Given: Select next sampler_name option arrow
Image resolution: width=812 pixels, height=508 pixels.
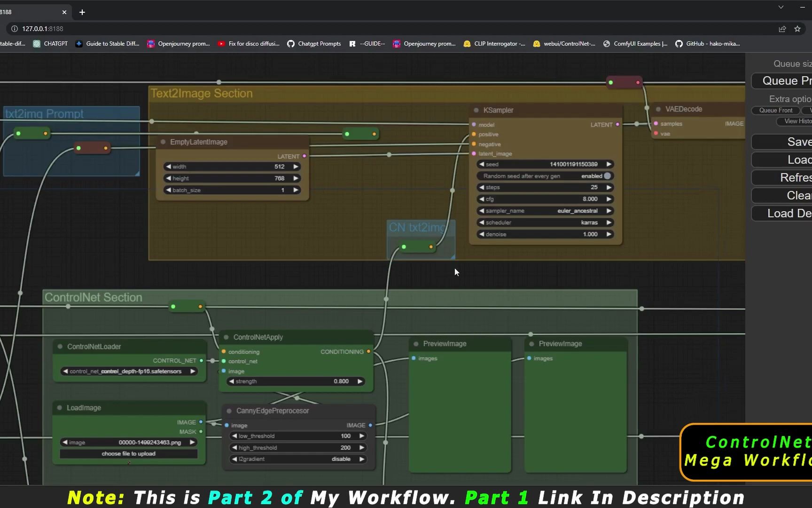Looking at the screenshot, I should coord(609,211).
